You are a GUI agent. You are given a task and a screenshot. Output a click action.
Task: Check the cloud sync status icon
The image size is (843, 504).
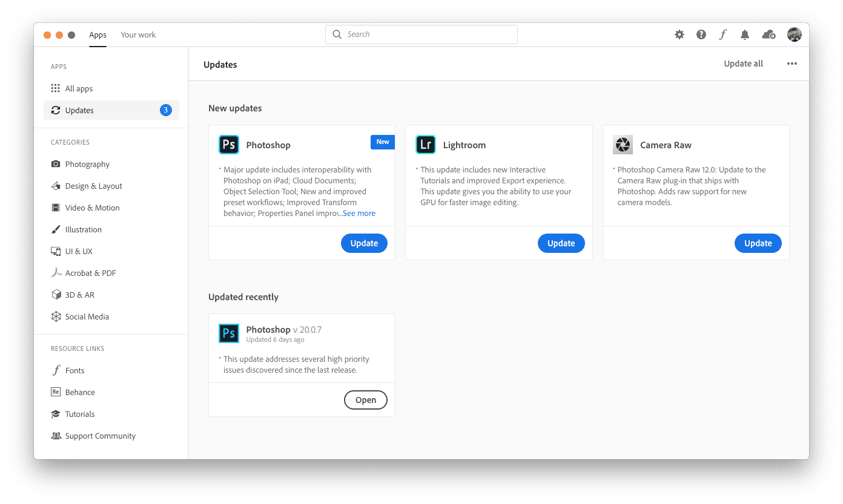[x=769, y=34]
